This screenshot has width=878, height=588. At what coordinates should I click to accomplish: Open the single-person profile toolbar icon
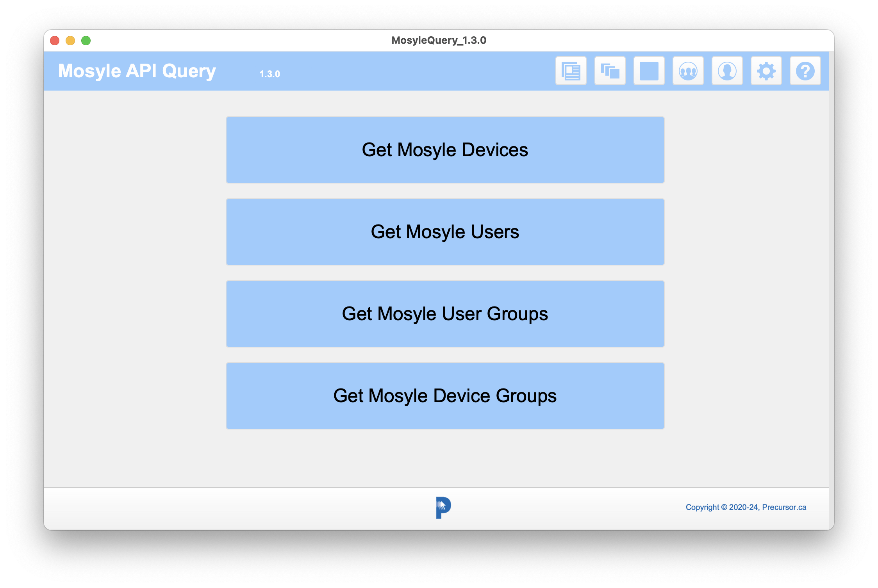coord(727,71)
